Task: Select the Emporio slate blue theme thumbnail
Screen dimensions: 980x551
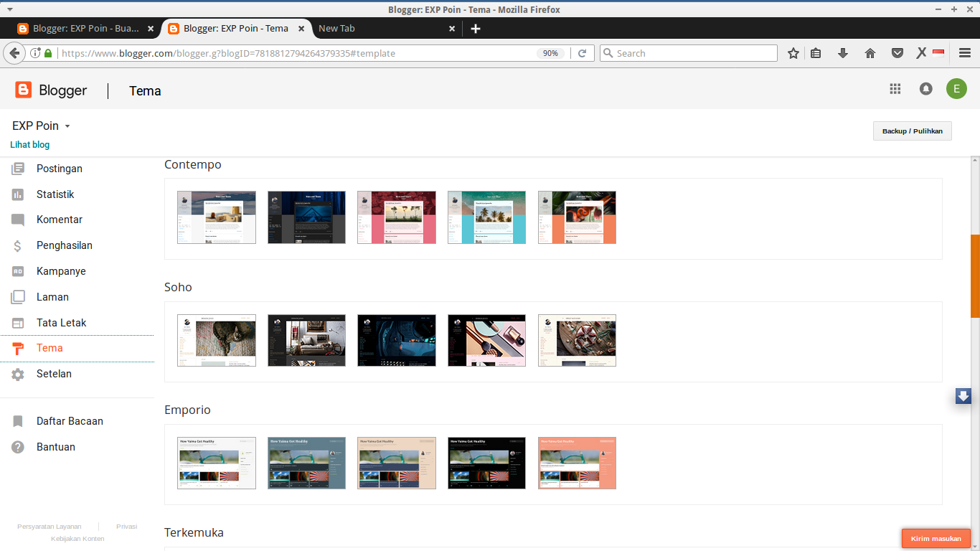Action: point(306,463)
